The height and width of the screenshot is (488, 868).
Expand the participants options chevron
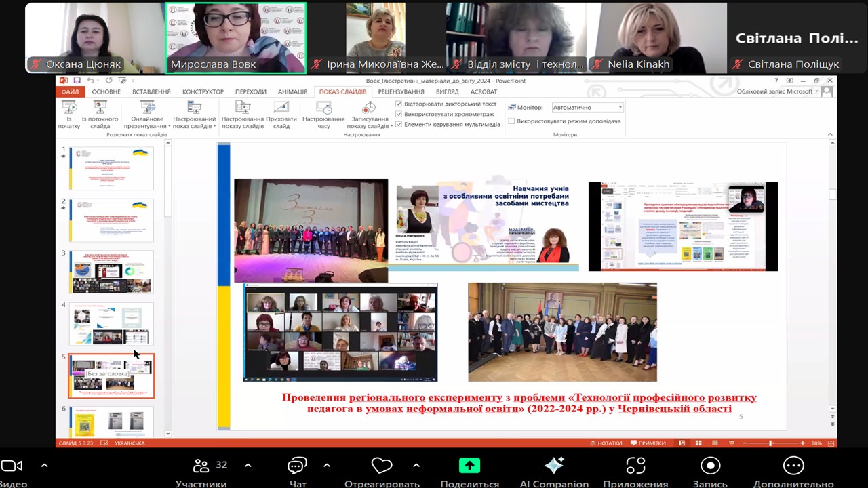248,466
